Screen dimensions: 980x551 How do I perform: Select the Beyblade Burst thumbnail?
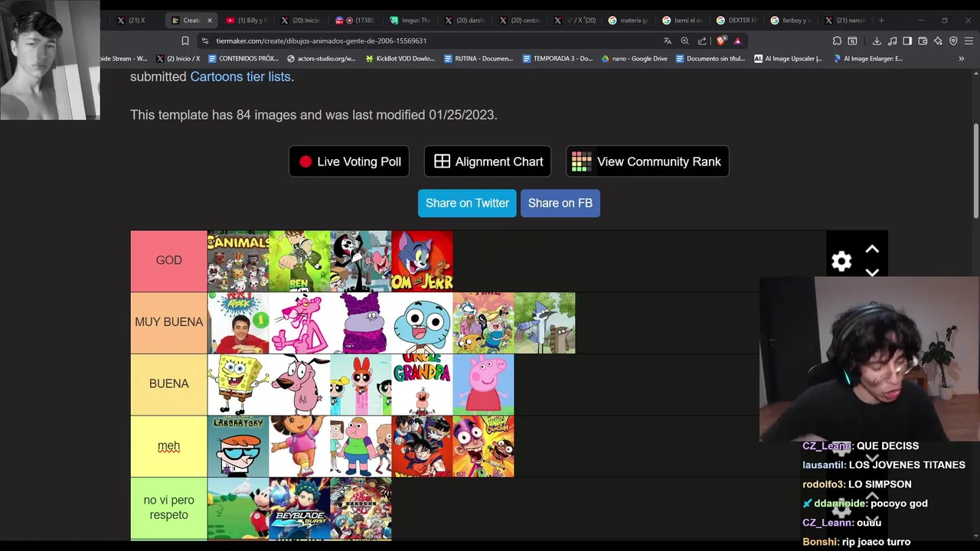[299, 508]
